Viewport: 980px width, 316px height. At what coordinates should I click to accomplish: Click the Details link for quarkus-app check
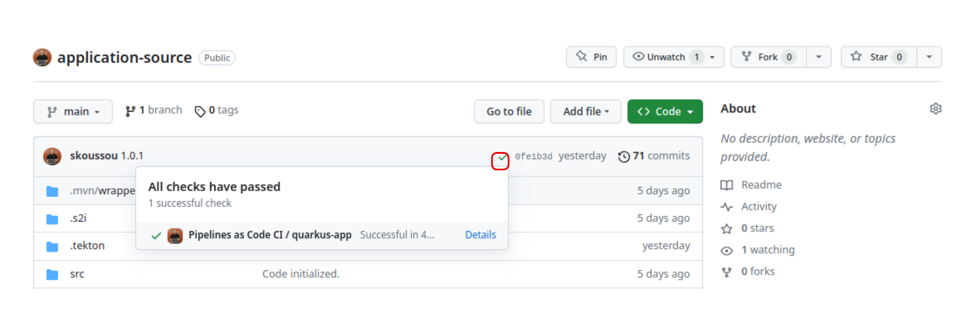[480, 235]
